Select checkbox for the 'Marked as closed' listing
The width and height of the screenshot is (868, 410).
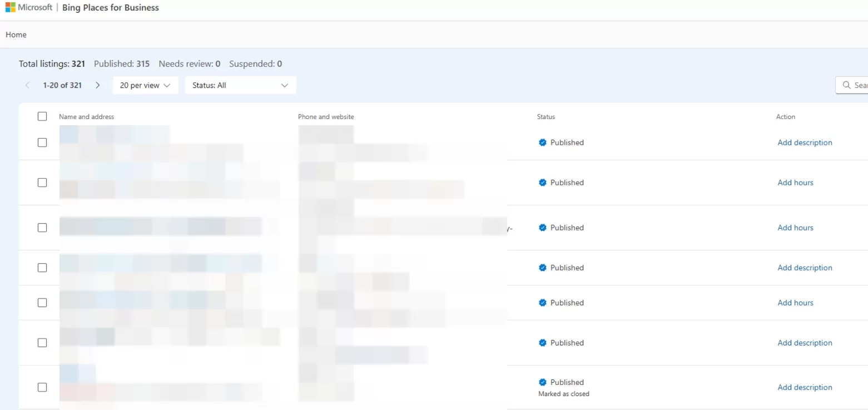(x=42, y=387)
